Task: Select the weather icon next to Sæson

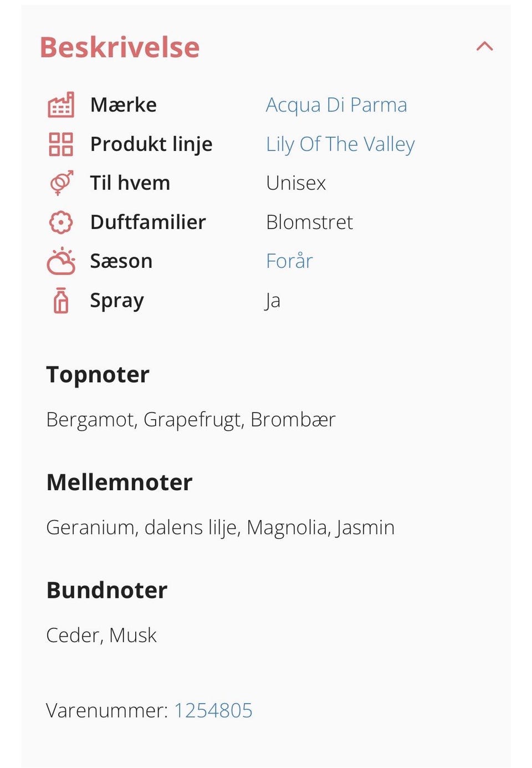Action: coord(61,261)
